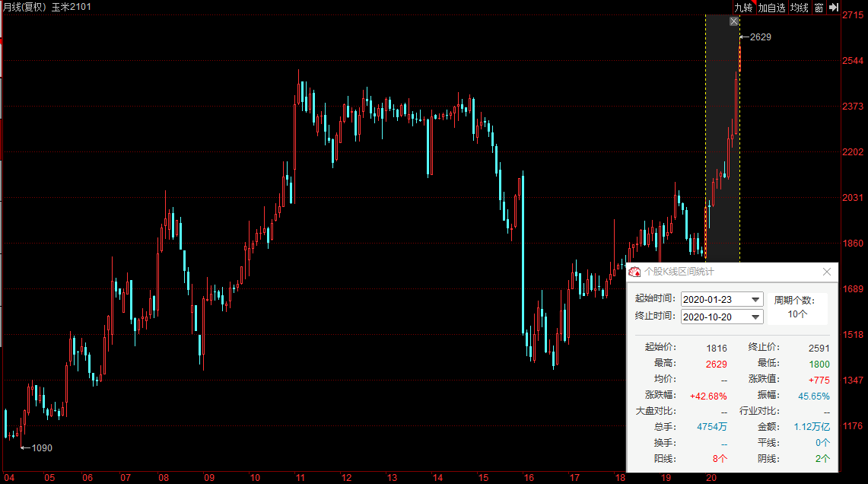
Task: Click the 2031 price axis label
Action: [x=853, y=198]
